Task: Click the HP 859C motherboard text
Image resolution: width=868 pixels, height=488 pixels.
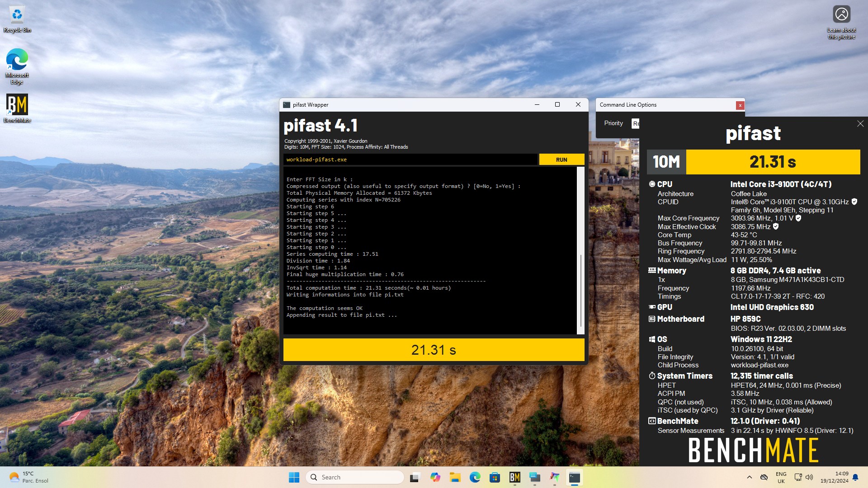Action: click(x=745, y=319)
